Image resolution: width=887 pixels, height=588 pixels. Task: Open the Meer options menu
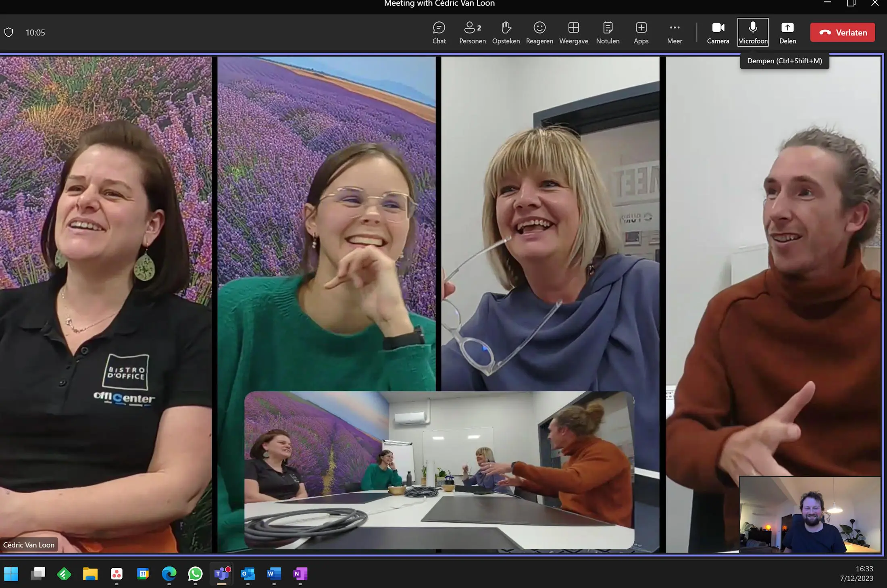674,32
